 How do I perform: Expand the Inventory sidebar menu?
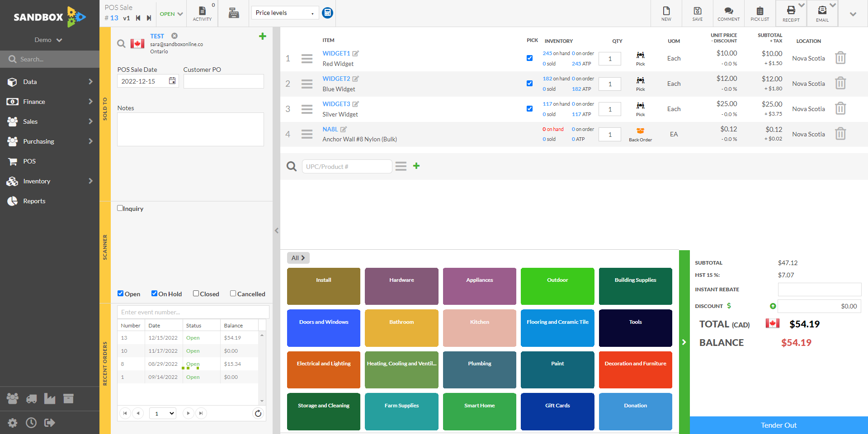pyautogui.click(x=50, y=181)
